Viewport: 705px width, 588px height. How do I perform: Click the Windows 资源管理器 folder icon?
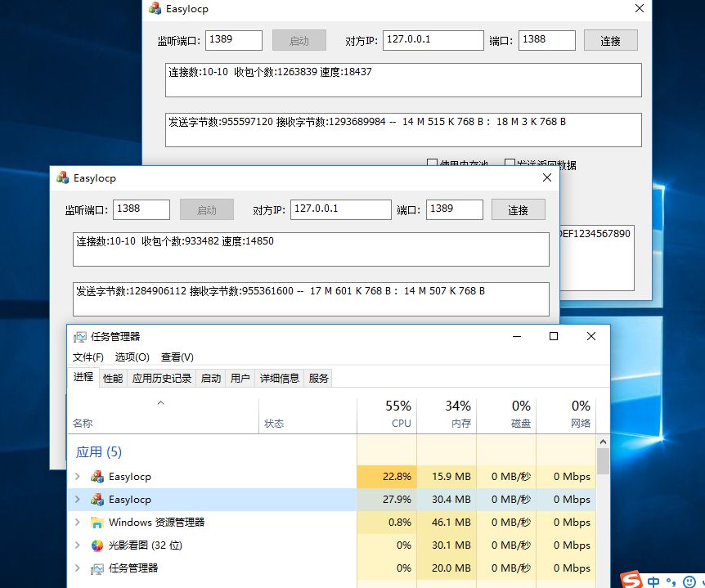(x=97, y=523)
